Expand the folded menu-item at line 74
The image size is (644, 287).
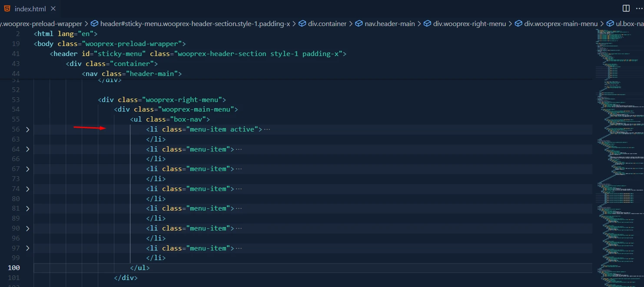(x=27, y=189)
